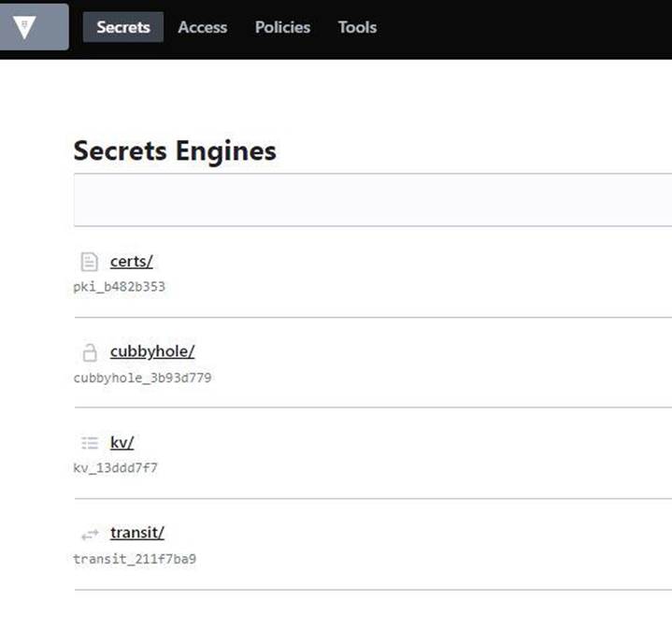This screenshot has height=629, width=672.
Task: Open the certs/ secrets engine
Action: coord(131,261)
